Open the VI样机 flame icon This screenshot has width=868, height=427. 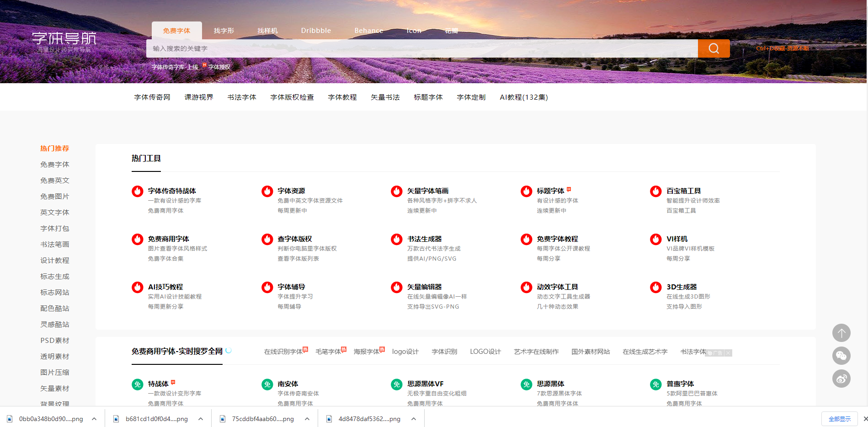point(656,239)
